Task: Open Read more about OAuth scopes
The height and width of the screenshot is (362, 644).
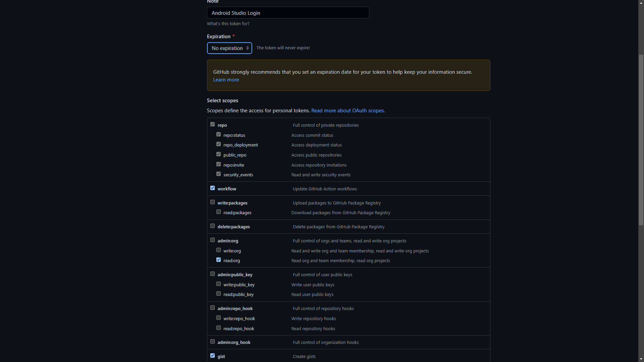Action: pyautogui.click(x=348, y=110)
